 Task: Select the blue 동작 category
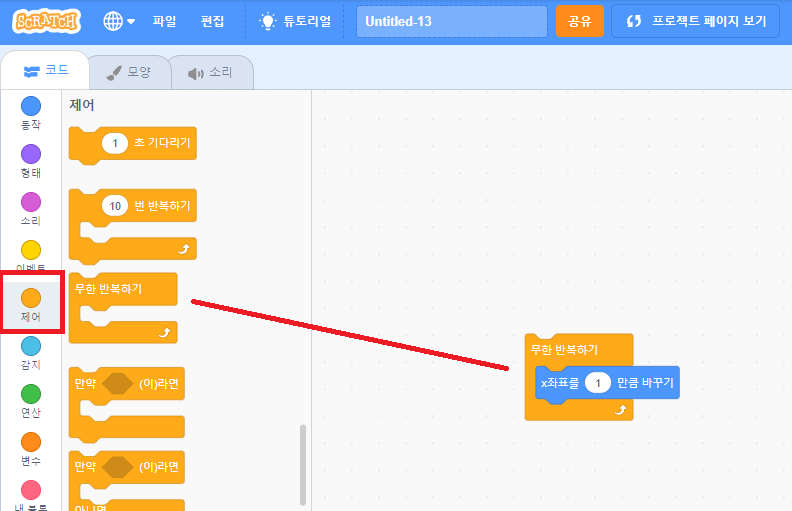point(31,113)
